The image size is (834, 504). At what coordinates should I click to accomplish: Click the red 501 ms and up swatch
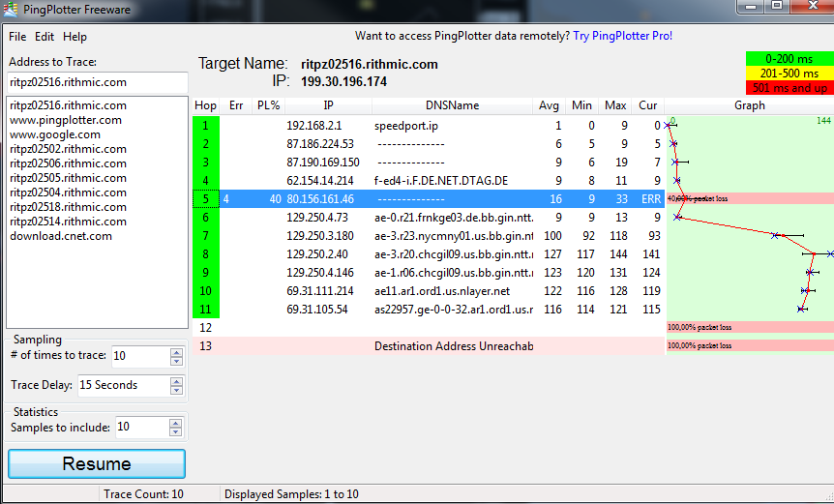pos(789,88)
